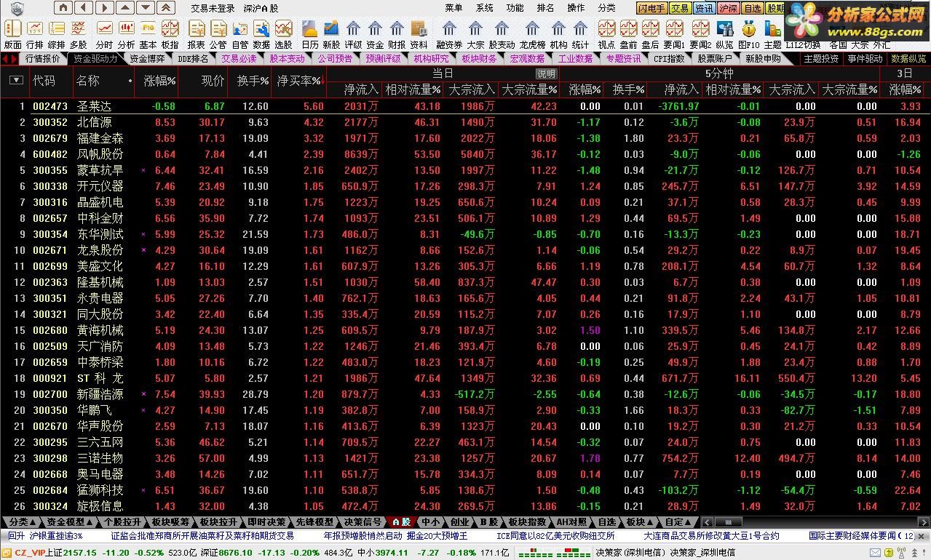Open the 公管 formula manager icon

tap(218, 34)
